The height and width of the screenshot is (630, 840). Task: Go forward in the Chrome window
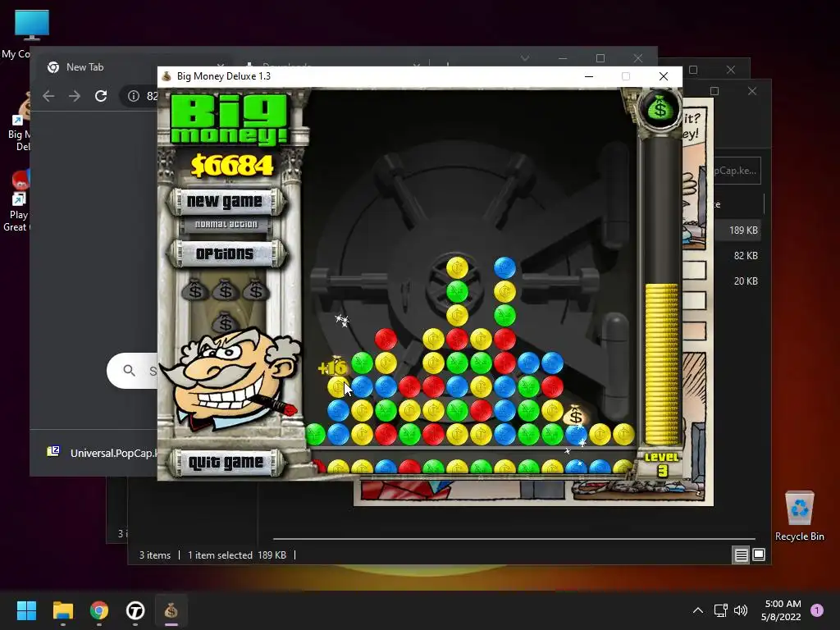click(75, 96)
